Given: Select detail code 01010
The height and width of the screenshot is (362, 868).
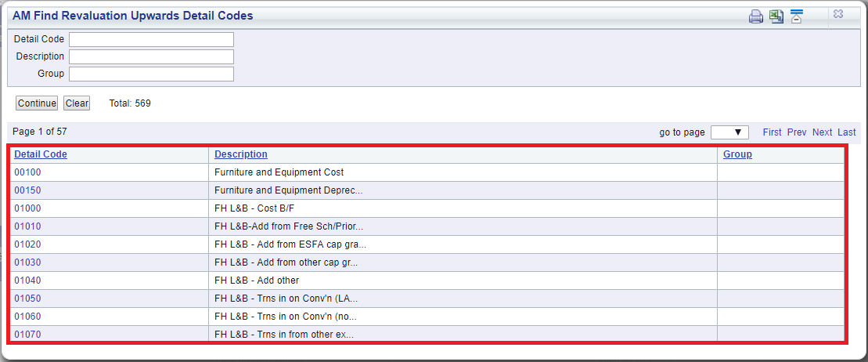Looking at the screenshot, I should 27,226.
